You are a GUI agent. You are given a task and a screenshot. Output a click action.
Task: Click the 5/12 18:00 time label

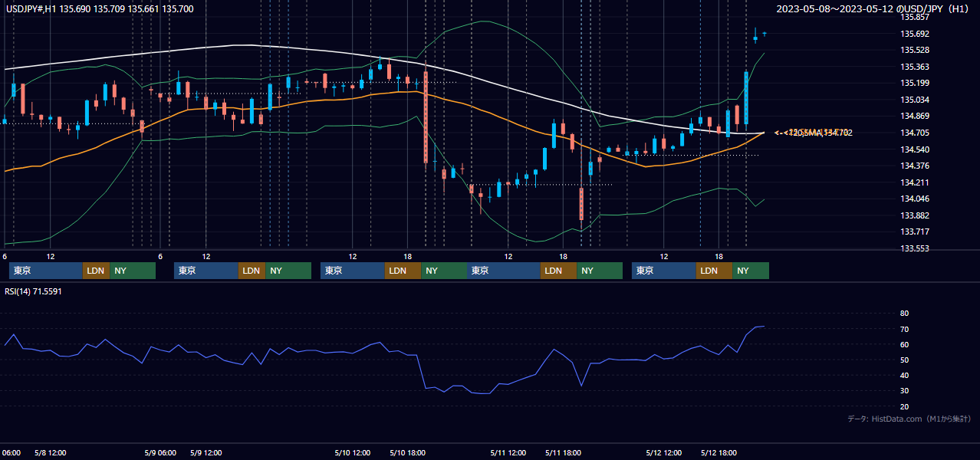pyautogui.click(x=719, y=452)
